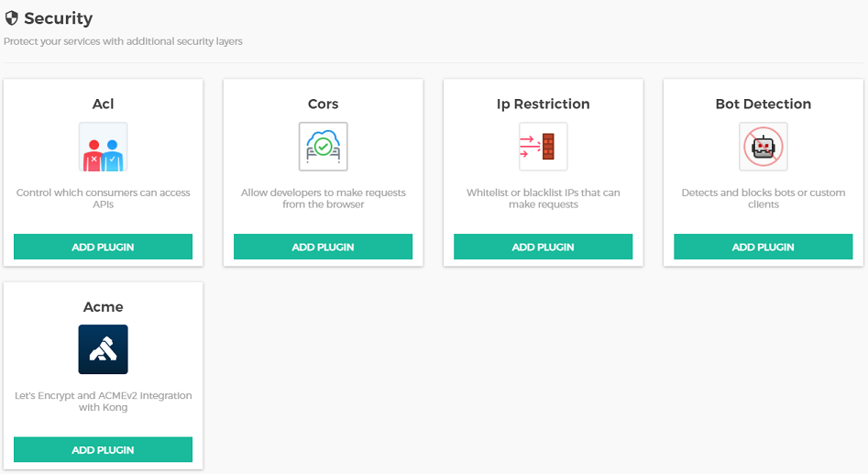The image size is (868, 474).
Task: Click the Acl plugin people icon
Action: 103,147
